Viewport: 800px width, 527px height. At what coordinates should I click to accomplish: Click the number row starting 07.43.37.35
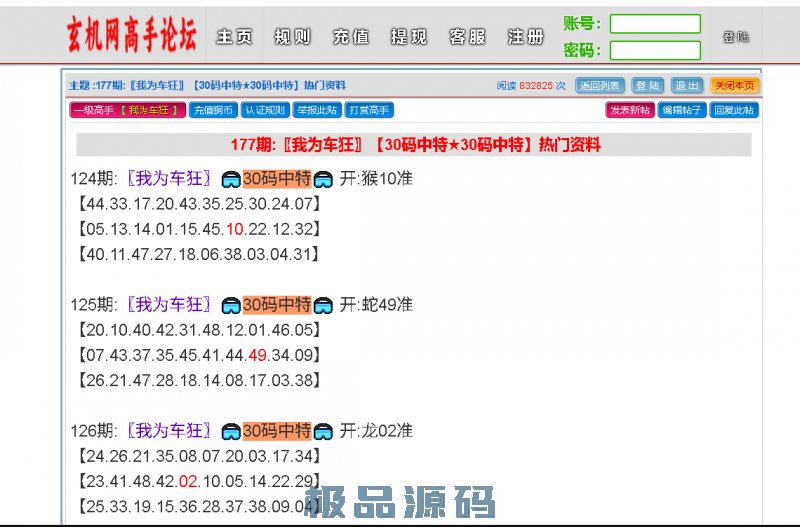click(199, 355)
